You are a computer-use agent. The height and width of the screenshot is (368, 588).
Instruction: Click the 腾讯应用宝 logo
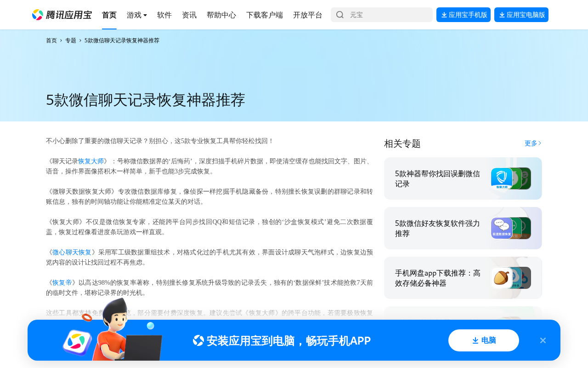click(x=62, y=15)
